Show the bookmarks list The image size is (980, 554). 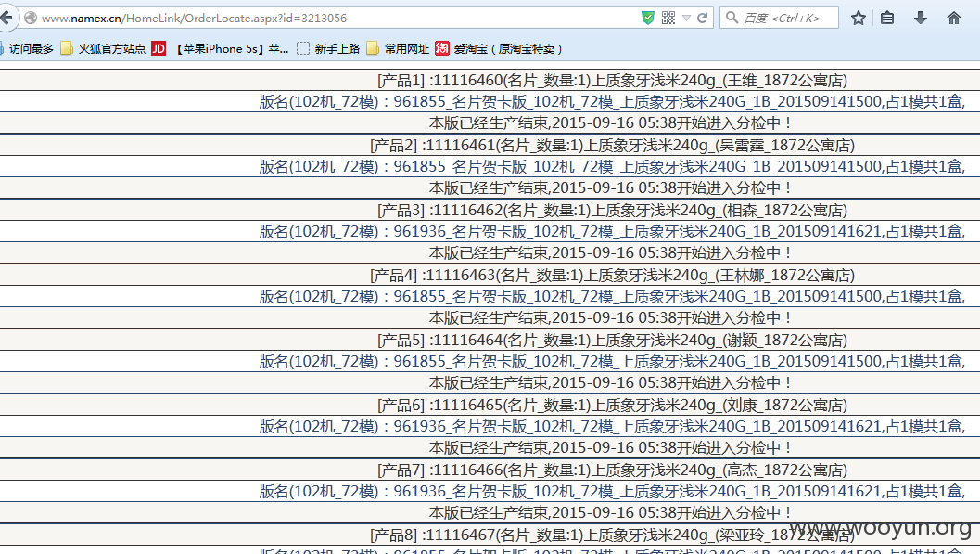pyautogui.click(x=887, y=19)
